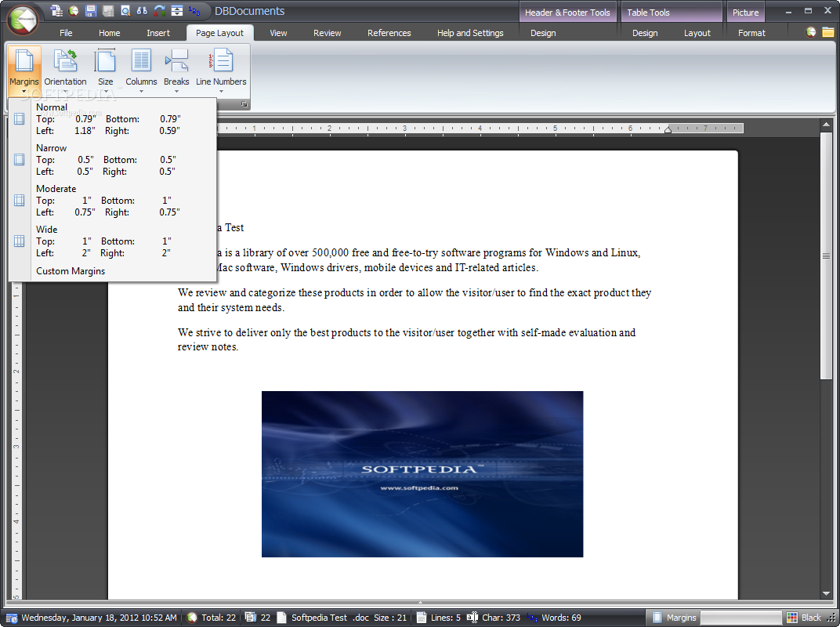Screen dimensions: 840x627
Task: Click the progress bar in status bar
Action: tap(741, 618)
